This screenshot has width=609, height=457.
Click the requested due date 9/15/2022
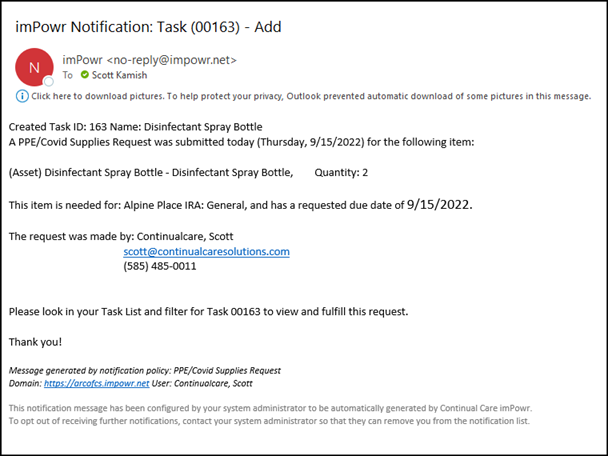tap(439, 204)
